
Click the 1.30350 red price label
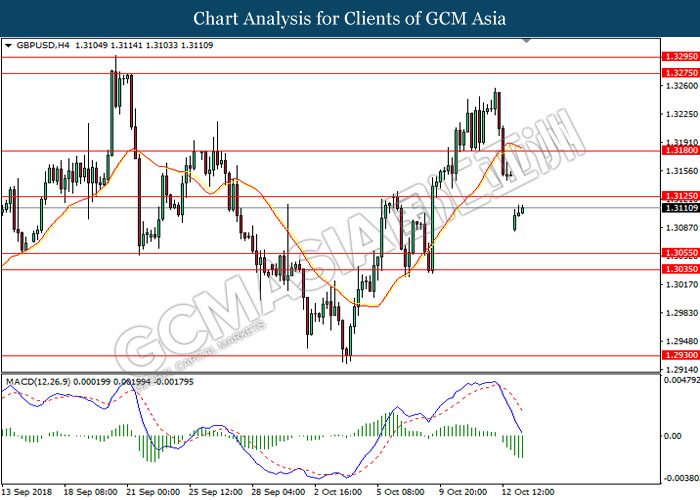pos(681,269)
